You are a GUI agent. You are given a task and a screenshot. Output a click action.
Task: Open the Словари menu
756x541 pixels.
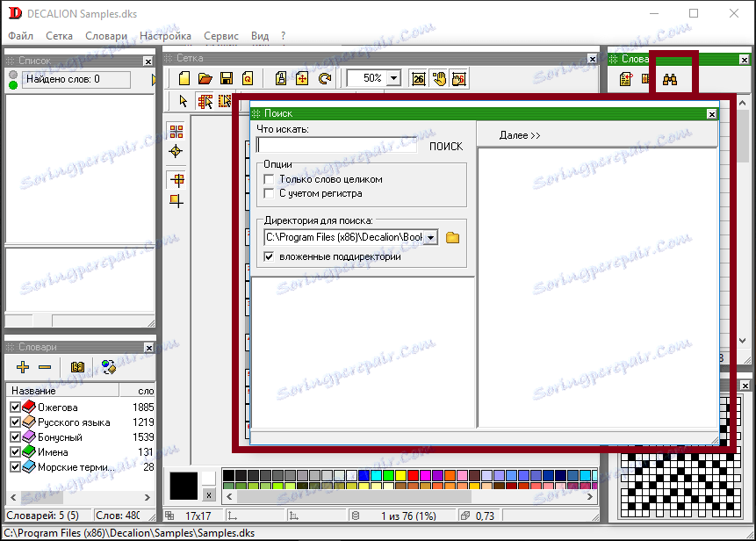(106, 36)
